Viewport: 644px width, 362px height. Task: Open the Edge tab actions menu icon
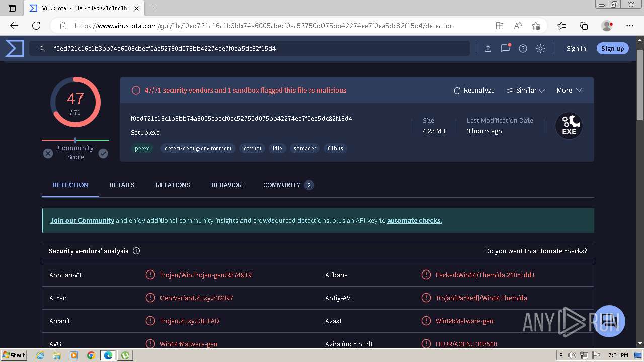tap(12, 8)
